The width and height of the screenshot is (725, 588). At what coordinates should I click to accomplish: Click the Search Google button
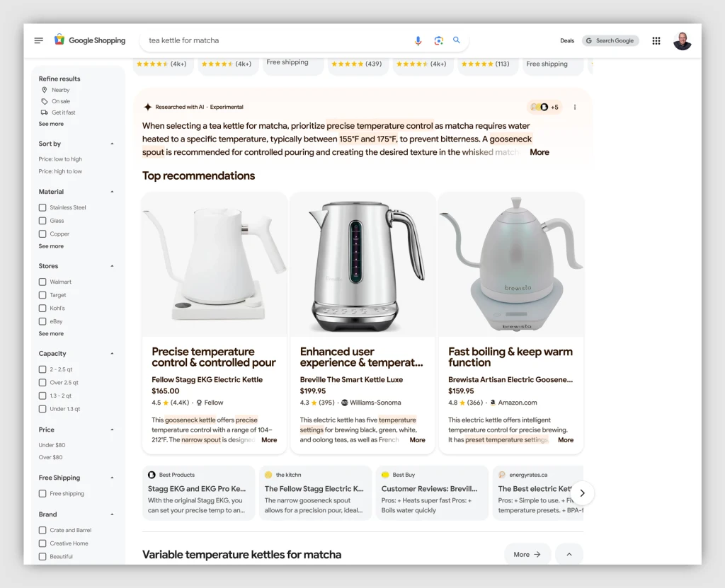point(610,40)
